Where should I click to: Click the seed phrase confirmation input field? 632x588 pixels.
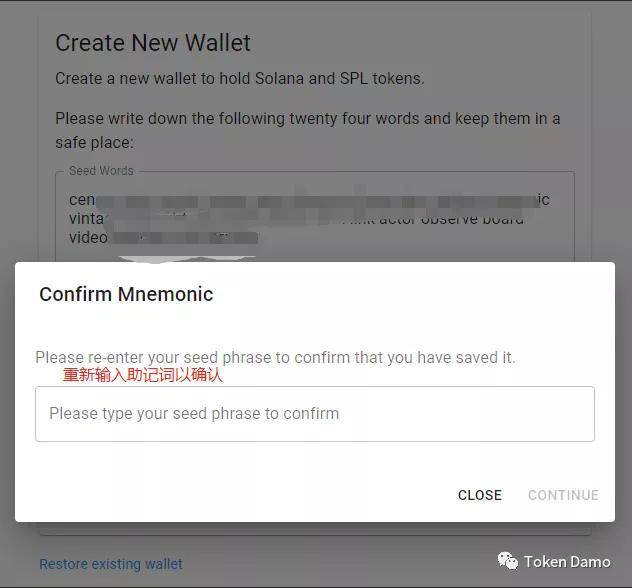315,414
